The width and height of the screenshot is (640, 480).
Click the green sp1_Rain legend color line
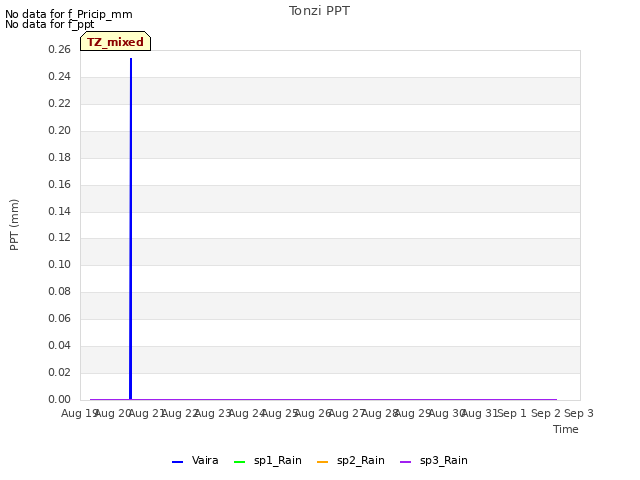point(240,462)
